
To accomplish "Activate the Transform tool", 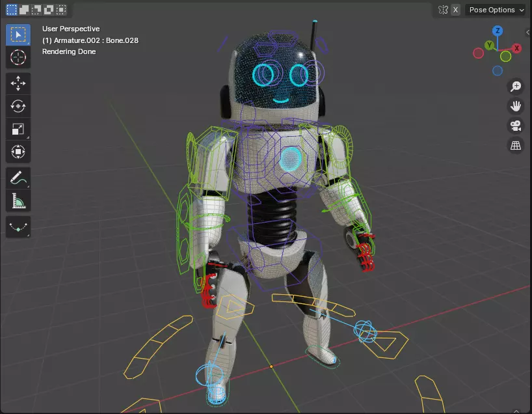I will pyautogui.click(x=18, y=152).
